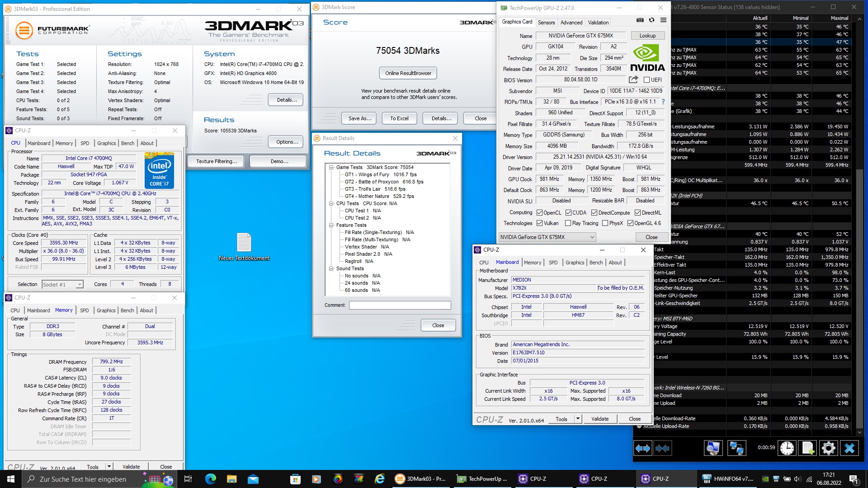Open Validation tab in GPU-Z

[x=598, y=23]
